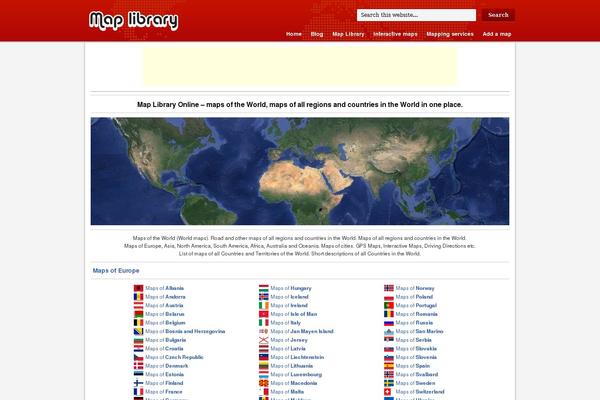Click the Map library logo
Viewport: 600px width, 400px height.
pyautogui.click(x=134, y=20)
